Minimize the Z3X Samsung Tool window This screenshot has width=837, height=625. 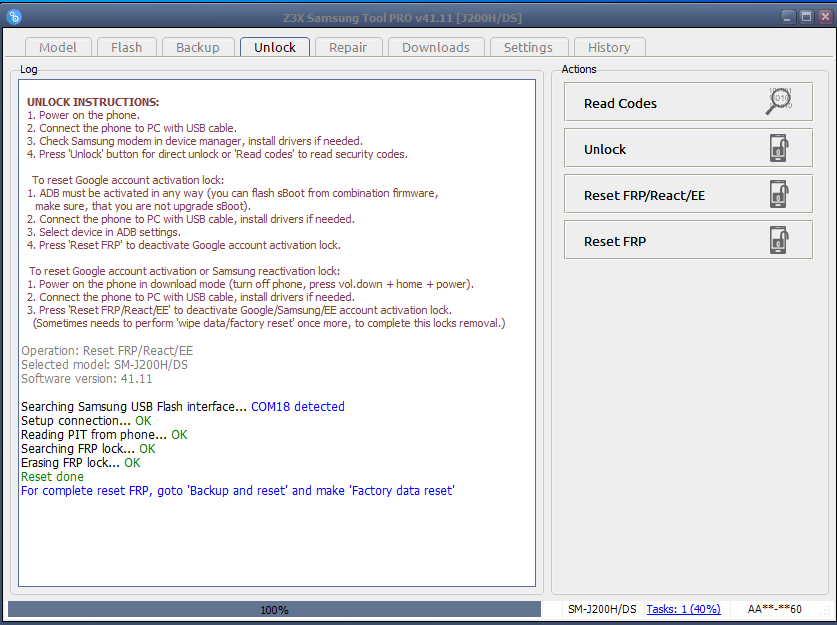pos(787,17)
